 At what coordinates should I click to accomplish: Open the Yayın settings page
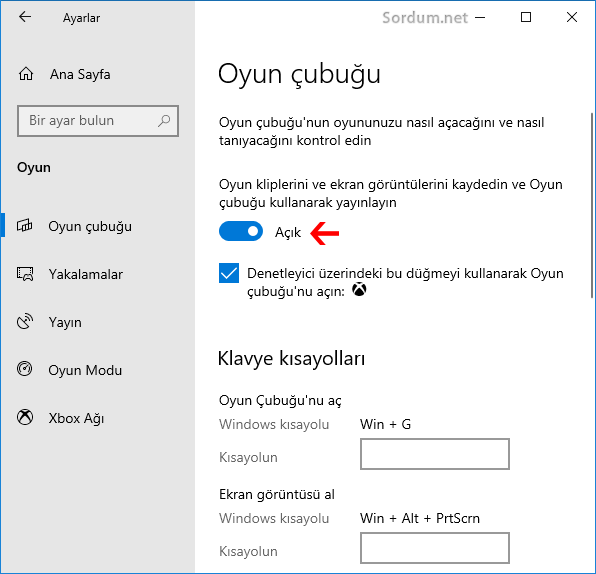click(x=98, y=322)
